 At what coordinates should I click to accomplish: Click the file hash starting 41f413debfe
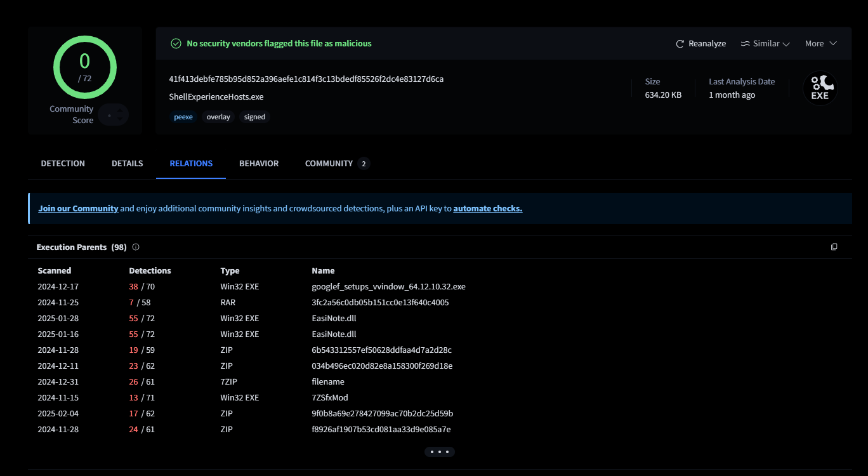[x=306, y=79]
